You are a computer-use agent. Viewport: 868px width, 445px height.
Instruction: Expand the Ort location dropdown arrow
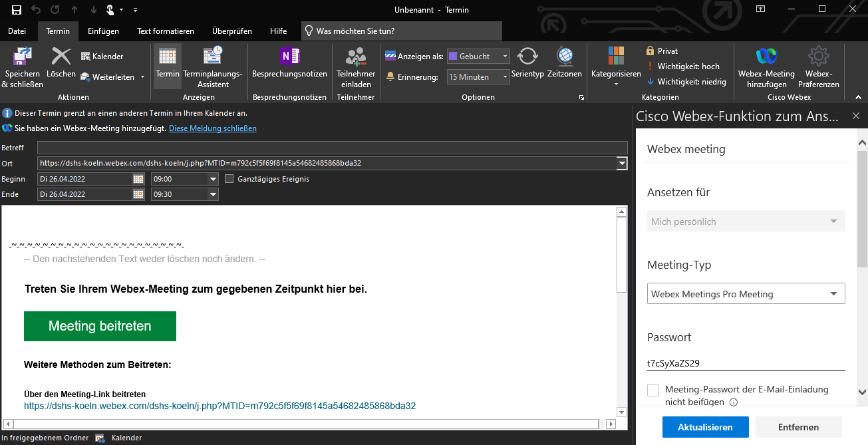[x=622, y=163]
